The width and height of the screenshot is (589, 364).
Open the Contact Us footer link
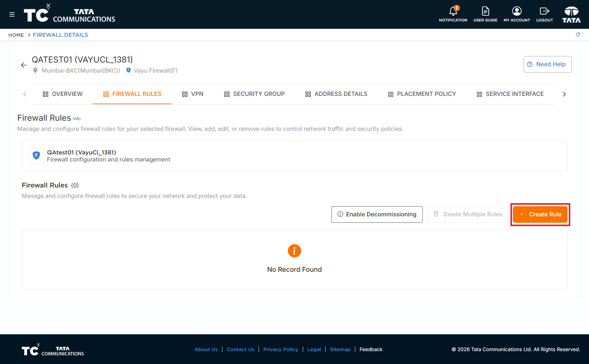[x=241, y=349]
